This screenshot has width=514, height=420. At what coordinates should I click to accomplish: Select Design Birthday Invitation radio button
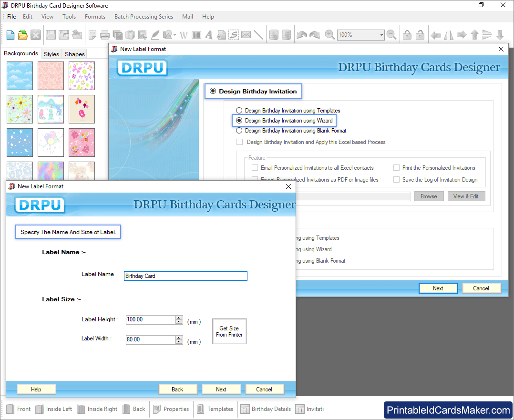[213, 91]
